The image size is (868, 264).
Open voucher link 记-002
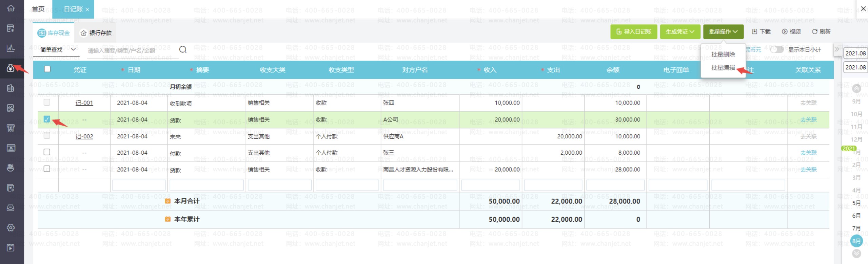[x=84, y=136]
